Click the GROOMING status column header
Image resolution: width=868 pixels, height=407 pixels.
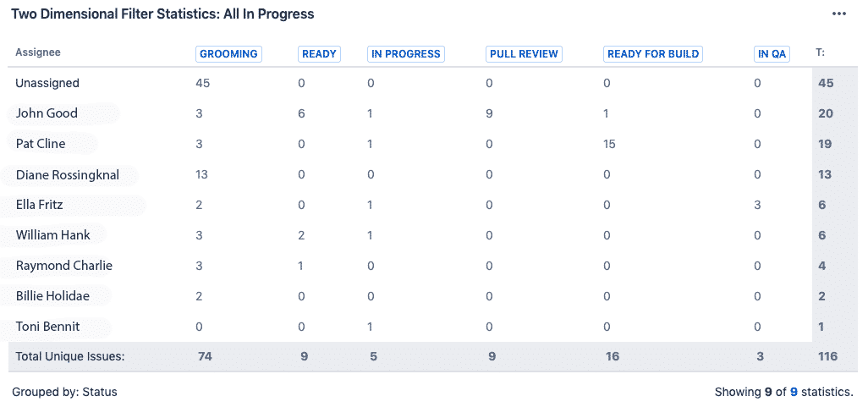point(228,53)
